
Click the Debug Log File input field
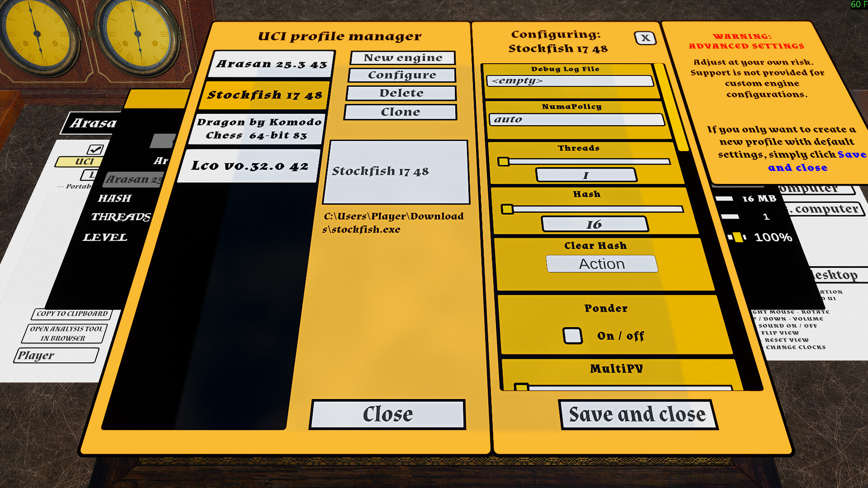pyautogui.click(x=570, y=81)
